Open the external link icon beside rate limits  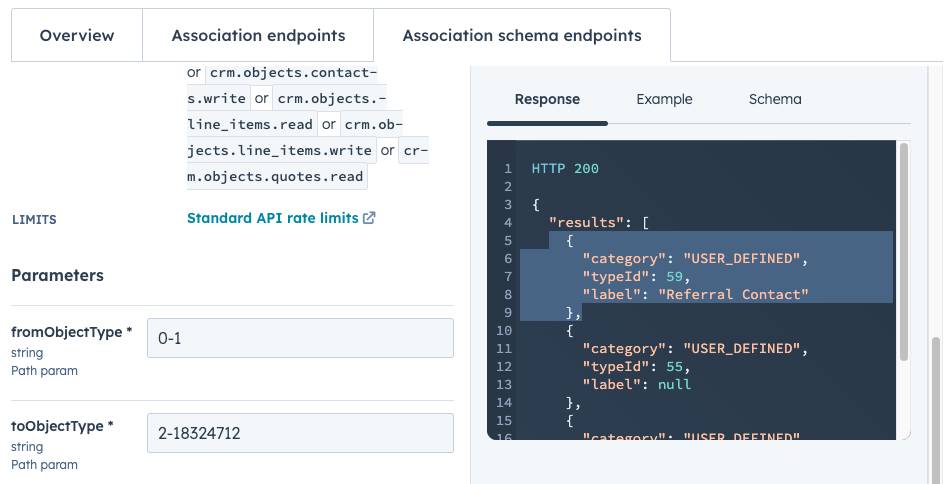[x=369, y=218]
